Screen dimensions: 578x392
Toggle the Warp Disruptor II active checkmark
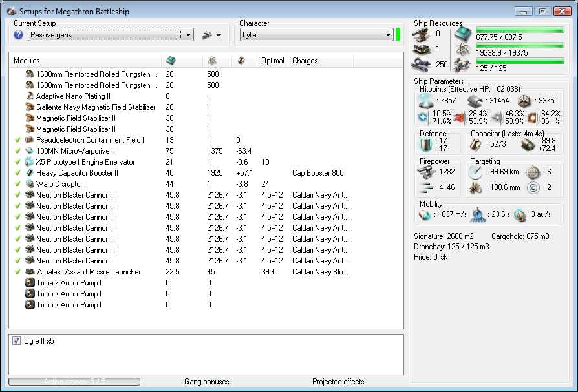click(x=17, y=184)
